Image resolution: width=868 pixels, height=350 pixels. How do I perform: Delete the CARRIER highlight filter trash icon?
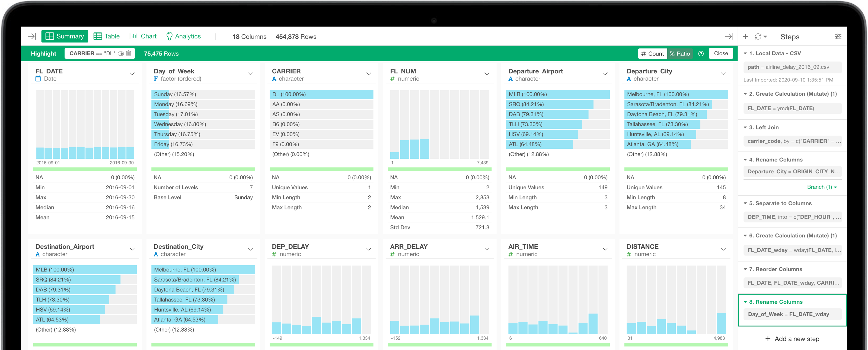point(128,53)
